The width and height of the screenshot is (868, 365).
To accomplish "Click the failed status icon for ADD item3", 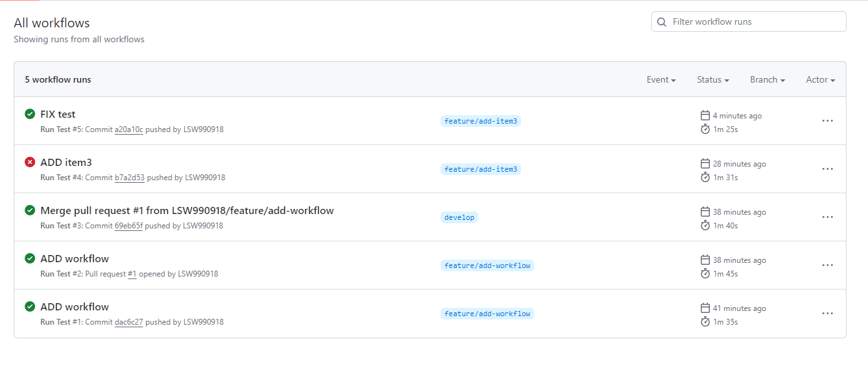I will pyautogui.click(x=30, y=162).
